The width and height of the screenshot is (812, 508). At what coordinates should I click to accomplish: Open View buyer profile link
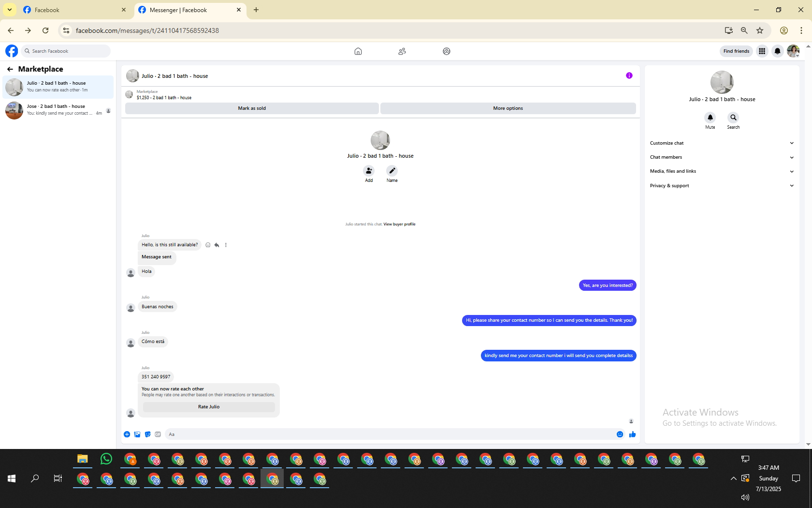pos(399,224)
